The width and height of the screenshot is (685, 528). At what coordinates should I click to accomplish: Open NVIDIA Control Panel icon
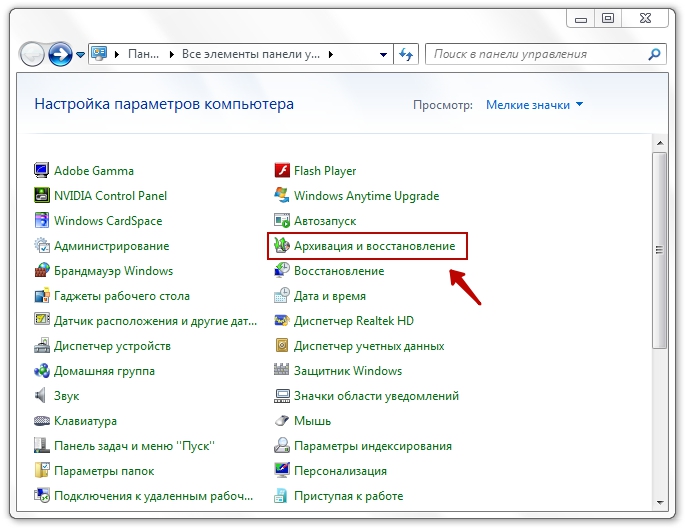click(x=42, y=196)
